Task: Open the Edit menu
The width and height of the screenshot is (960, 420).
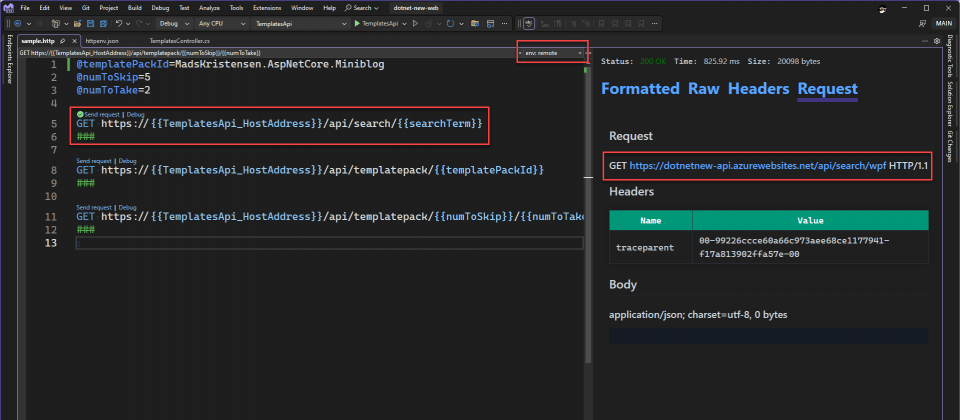Action: point(44,8)
